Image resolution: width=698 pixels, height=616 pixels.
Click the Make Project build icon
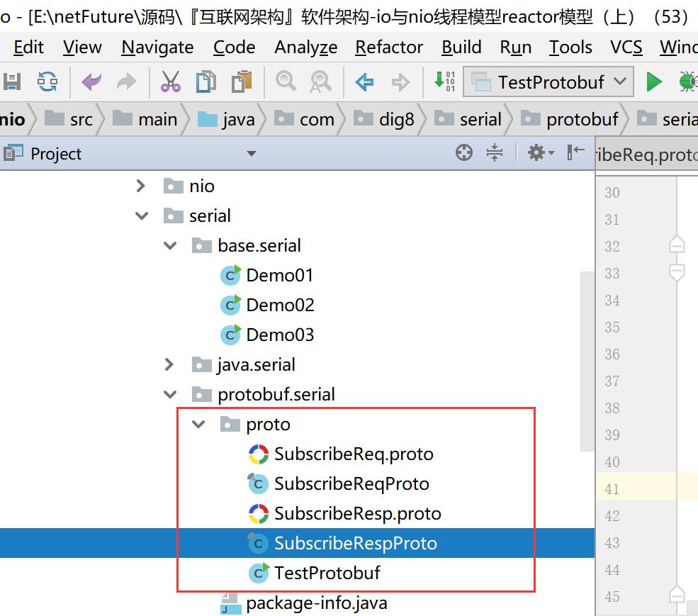pyautogui.click(x=445, y=82)
